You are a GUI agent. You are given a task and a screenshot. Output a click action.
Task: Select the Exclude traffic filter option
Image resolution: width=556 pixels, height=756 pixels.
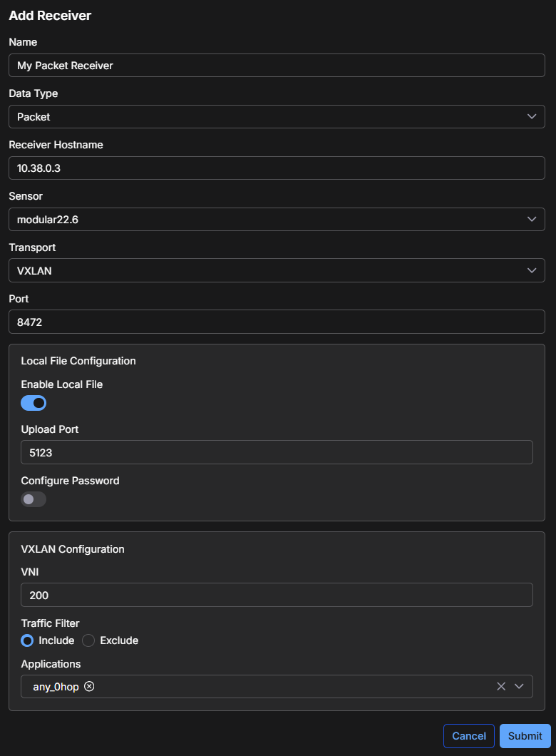coord(88,640)
